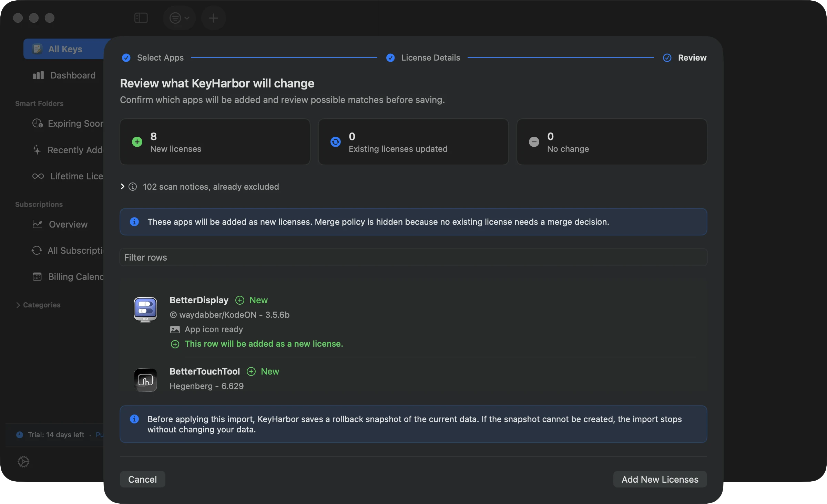Click the green New licenses plus icon
Image resolution: width=827 pixels, height=504 pixels.
137,142
